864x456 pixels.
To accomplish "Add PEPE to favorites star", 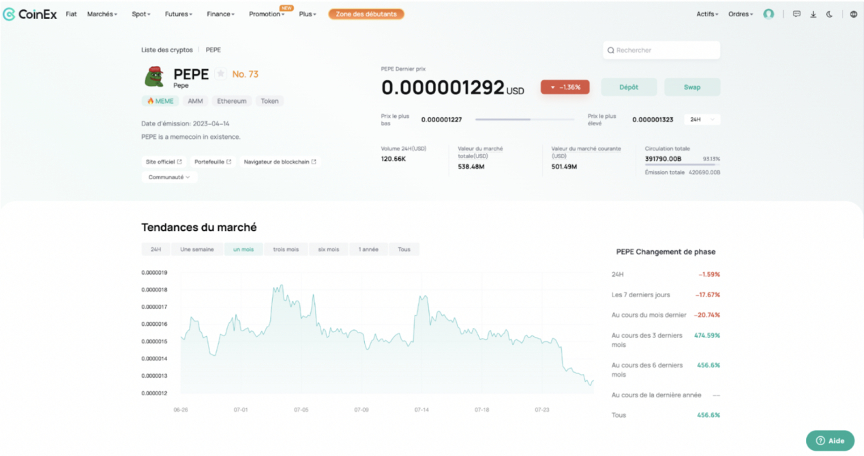I will 220,73.
